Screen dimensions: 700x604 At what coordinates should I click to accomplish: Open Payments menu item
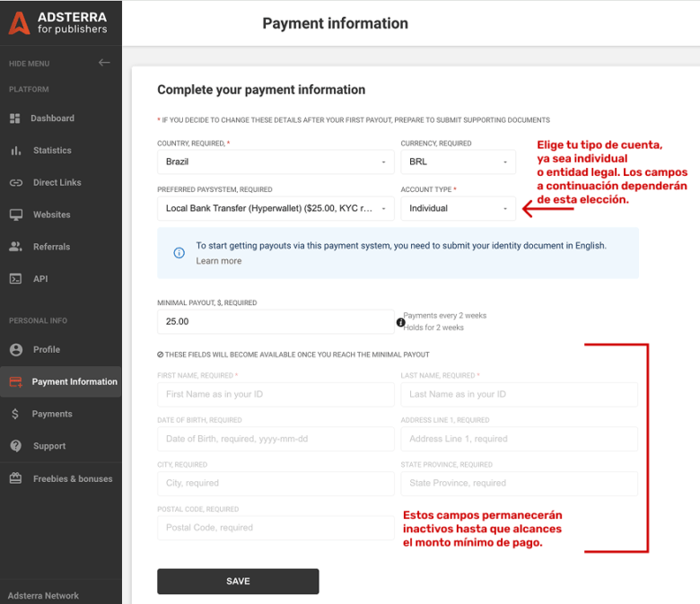point(51,415)
